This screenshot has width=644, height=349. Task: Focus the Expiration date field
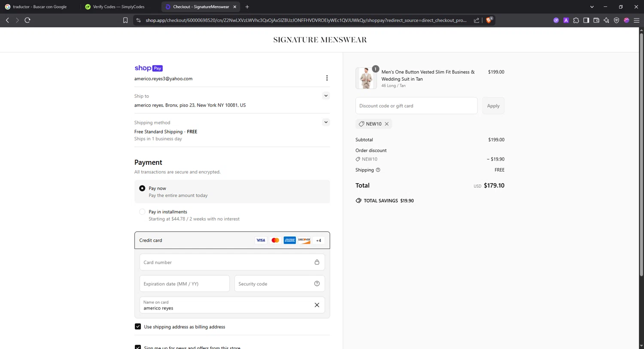185,284
